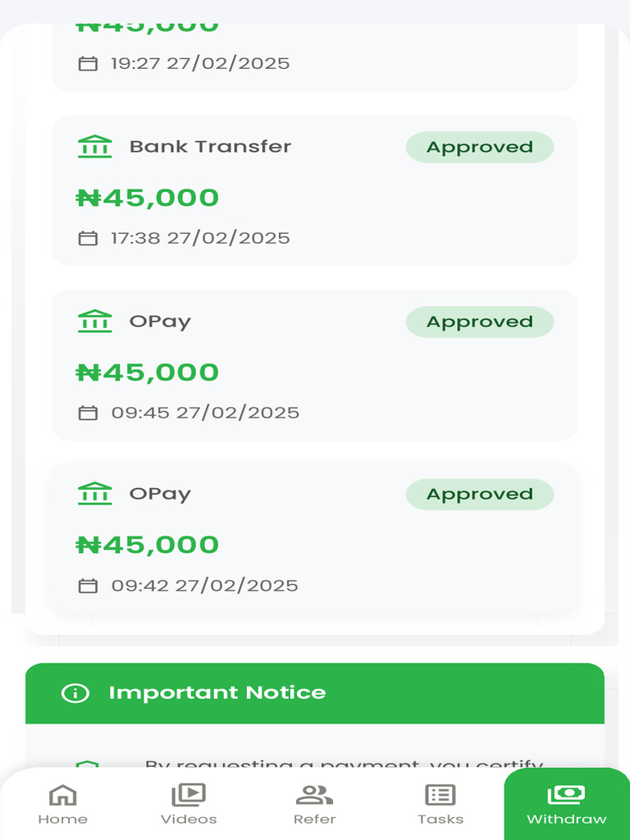Click the Bank Transfer label

210,147
